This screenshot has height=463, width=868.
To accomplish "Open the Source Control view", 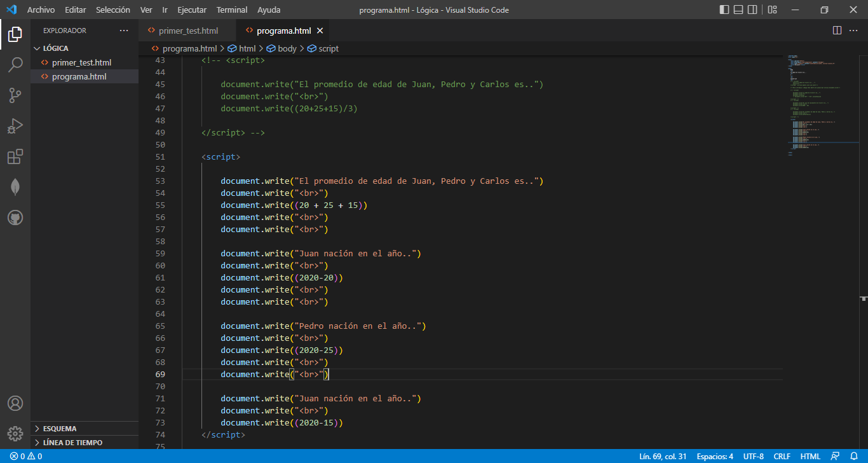I will click(x=15, y=95).
